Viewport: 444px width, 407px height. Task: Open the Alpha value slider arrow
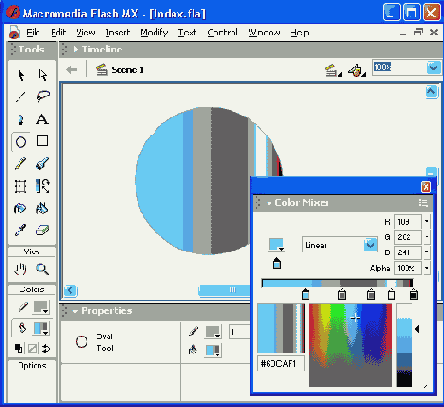[426, 268]
